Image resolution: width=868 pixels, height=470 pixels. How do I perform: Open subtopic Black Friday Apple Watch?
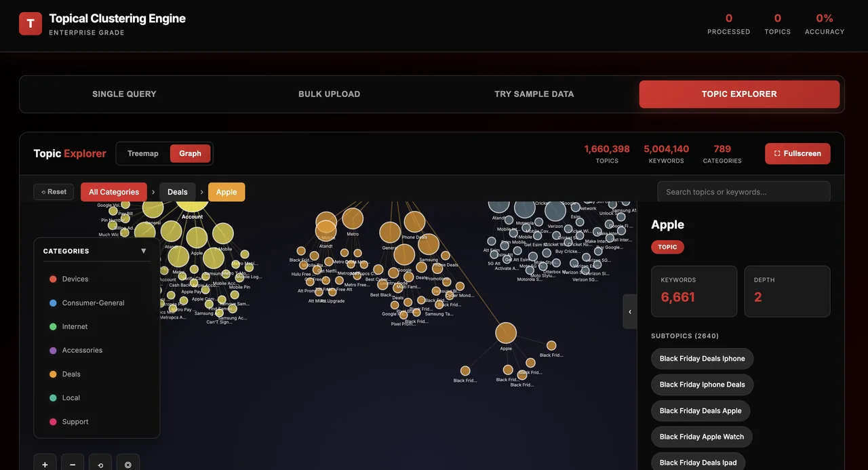(702, 437)
